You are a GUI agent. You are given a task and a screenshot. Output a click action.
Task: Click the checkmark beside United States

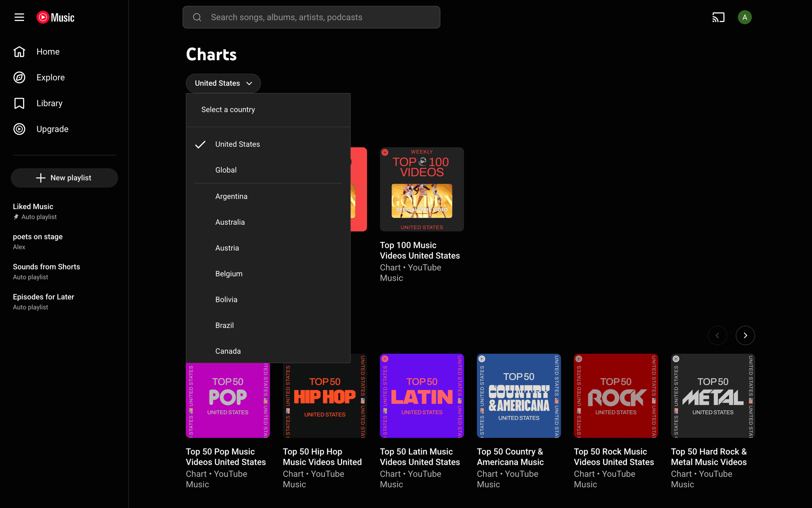(x=200, y=144)
